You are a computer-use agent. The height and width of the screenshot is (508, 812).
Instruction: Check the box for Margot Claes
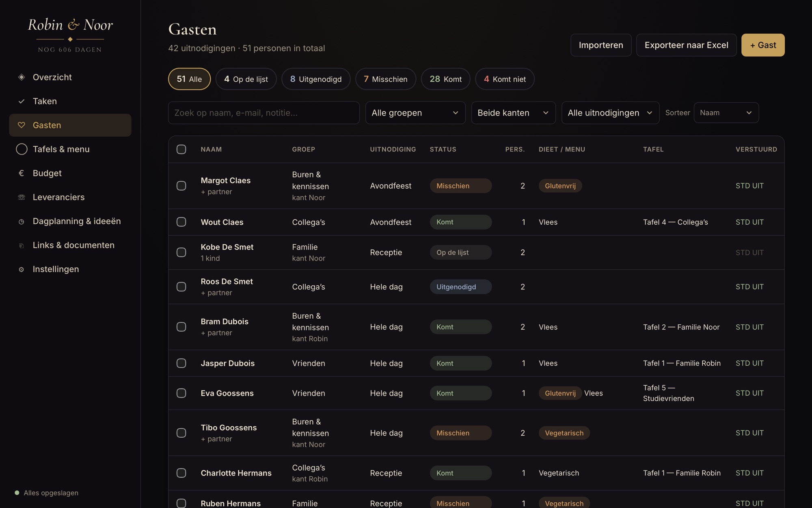pos(181,186)
